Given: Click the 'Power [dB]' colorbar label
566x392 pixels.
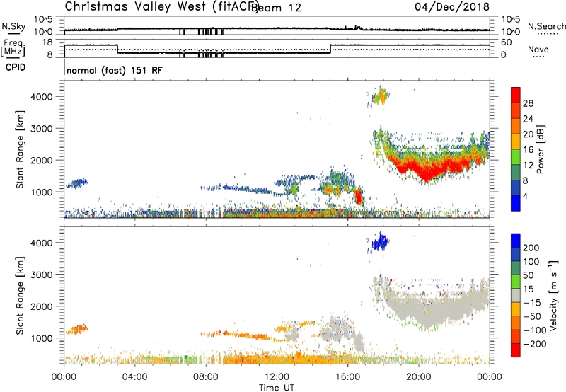Looking at the screenshot, I should [541, 149].
